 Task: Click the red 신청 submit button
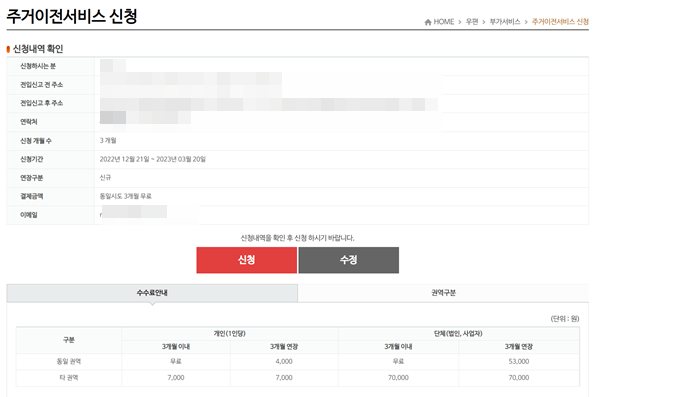click(246, 260)
